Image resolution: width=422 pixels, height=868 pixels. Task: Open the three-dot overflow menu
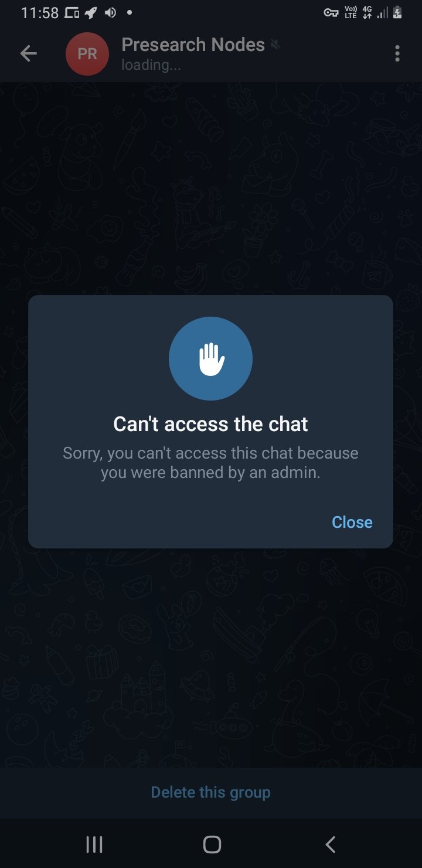[397, 54]
